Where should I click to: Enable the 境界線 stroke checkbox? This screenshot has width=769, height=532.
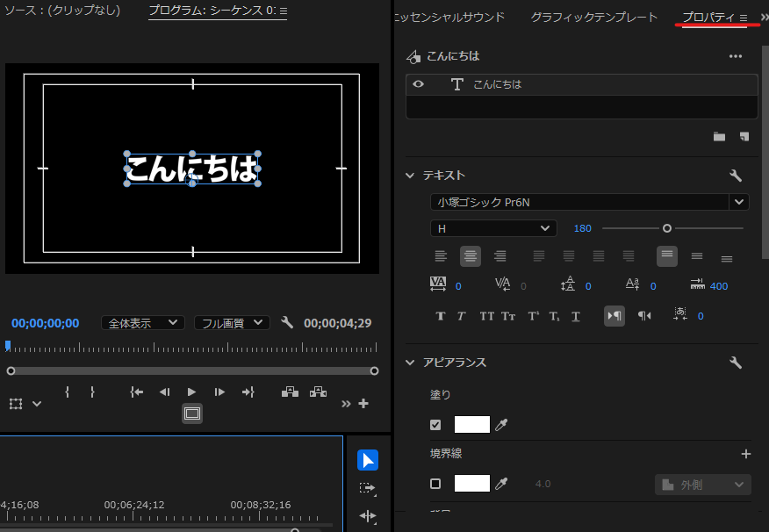435,484
